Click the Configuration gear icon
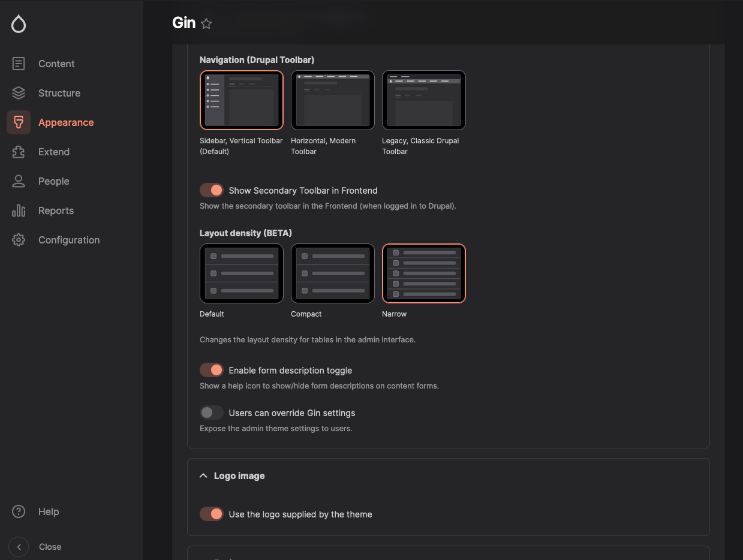 (19, 240)
